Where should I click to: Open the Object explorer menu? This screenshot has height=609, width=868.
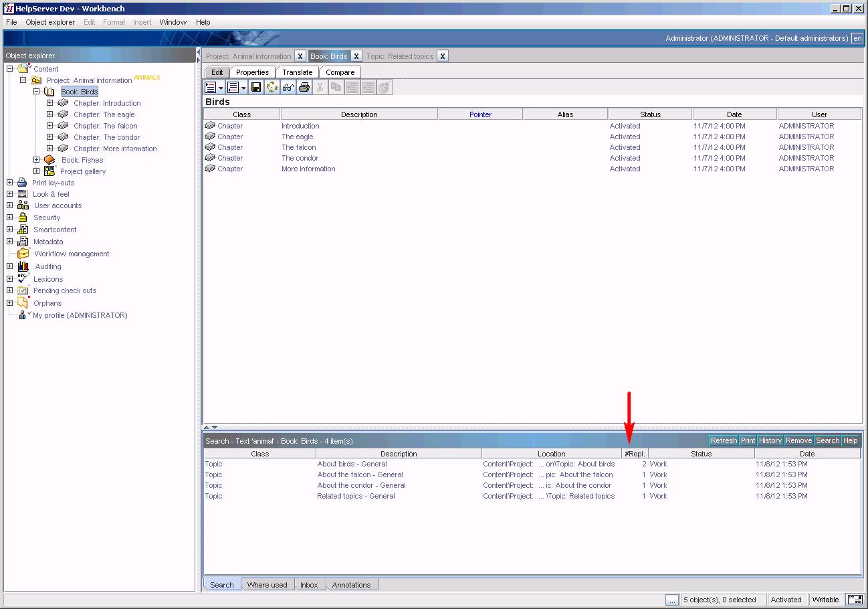[50, 22]
